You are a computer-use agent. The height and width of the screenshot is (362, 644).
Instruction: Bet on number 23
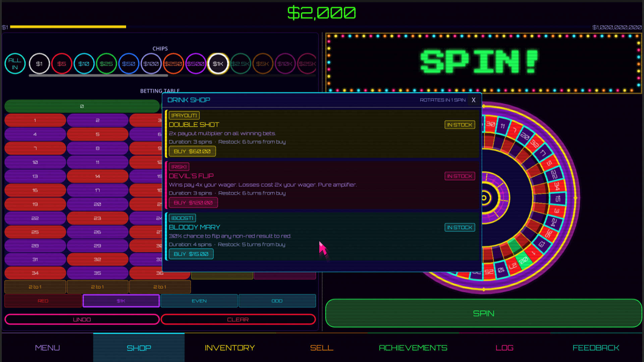tap(98, 218)
